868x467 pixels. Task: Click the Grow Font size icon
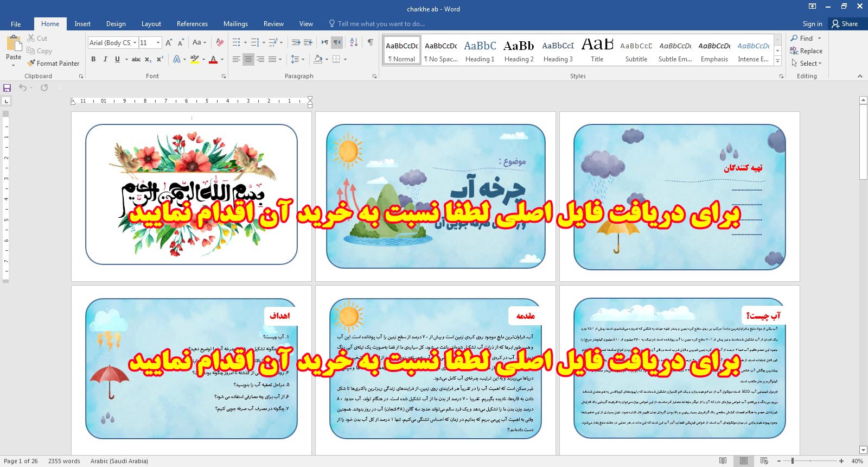pos(169,42)
